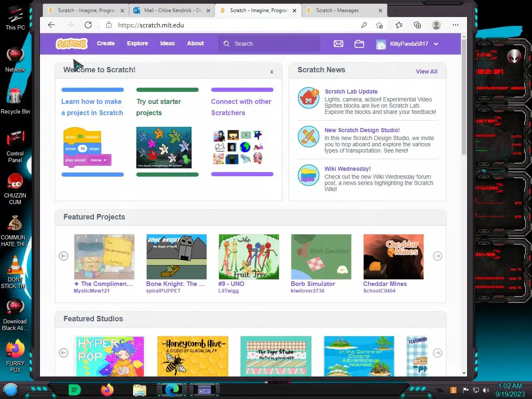This screenshot has height=399, width=532.
Task: Open The Compliment Jar project thumbnail
Action: click(104, 257)
